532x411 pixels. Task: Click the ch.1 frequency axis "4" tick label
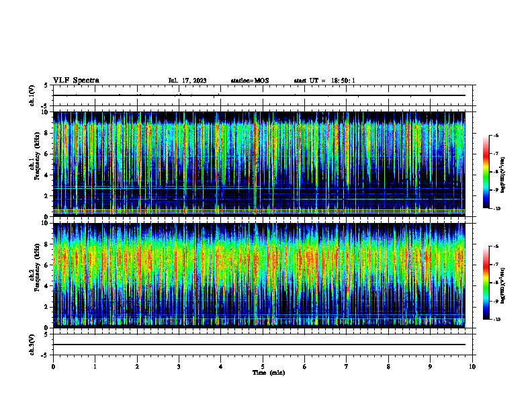click(47, 175)
